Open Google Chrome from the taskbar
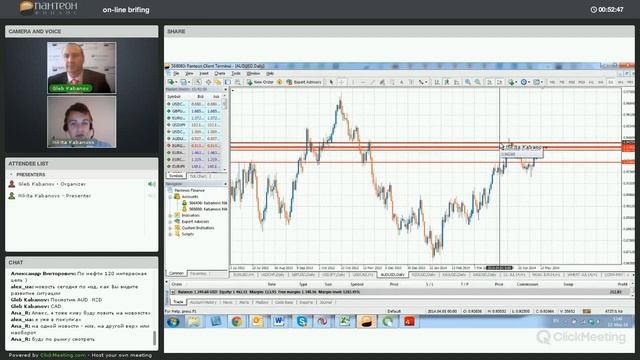 pos(236,322)
